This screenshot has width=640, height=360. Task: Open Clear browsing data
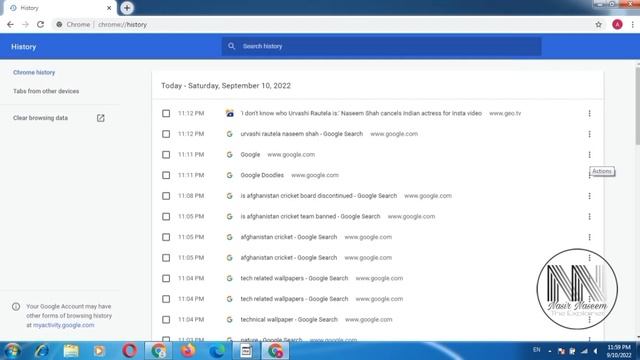tap(40, 118)
